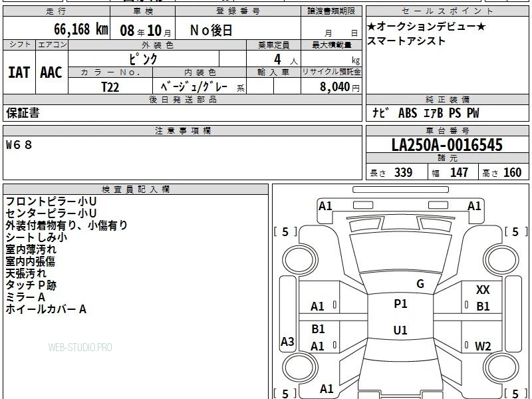Select the リサイクル預託金 header

(331, 72)
